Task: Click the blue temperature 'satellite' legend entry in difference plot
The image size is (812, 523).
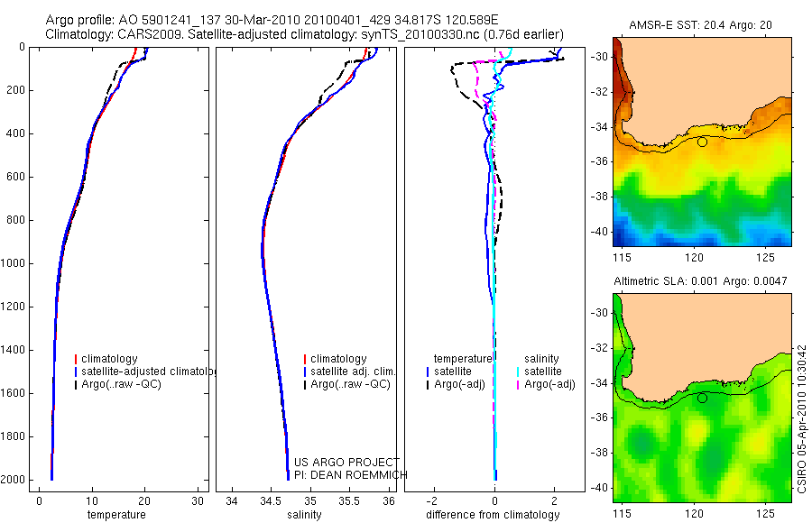Action: pyautogui.click(x=449, y=372)
